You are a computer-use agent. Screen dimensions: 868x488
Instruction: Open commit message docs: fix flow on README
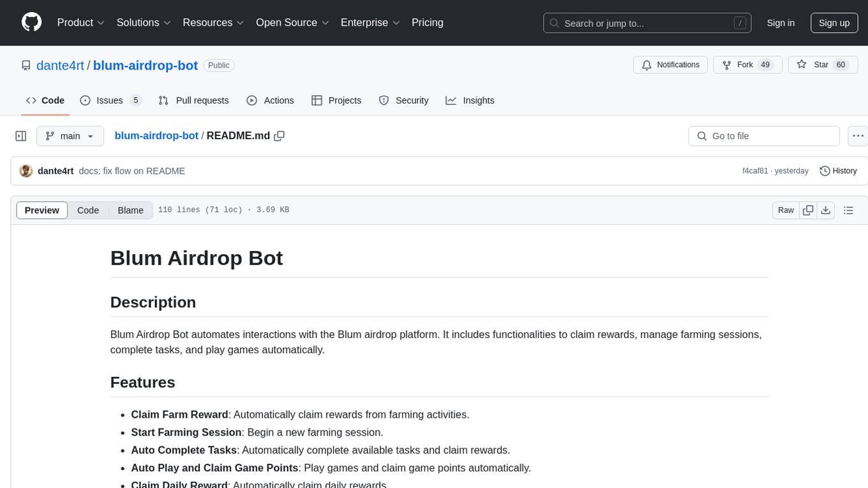click(131, 171)
